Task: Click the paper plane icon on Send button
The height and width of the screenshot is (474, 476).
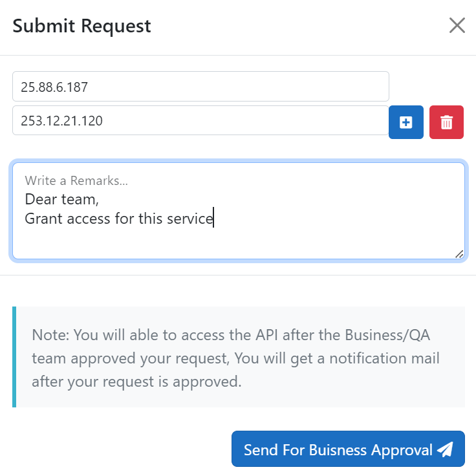Action: click(445, 449)
